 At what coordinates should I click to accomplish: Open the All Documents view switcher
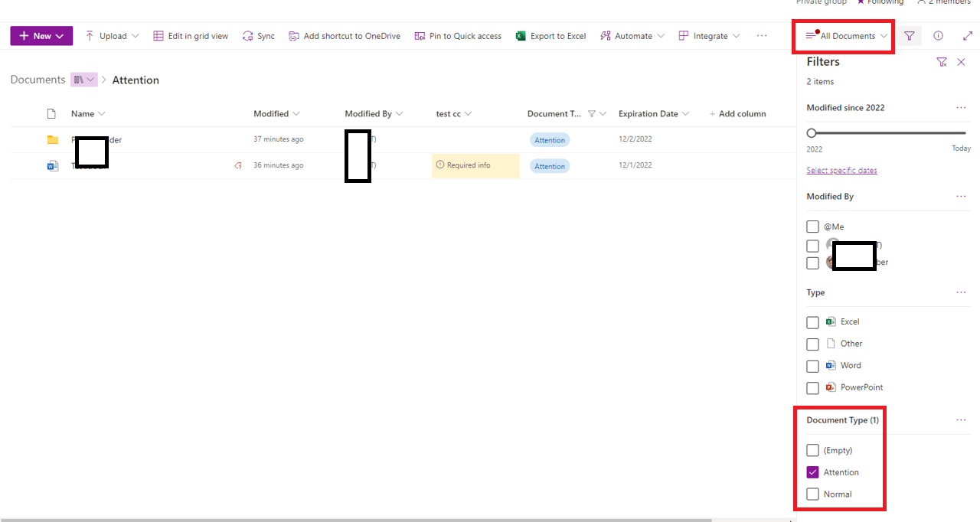pos(846,36)
